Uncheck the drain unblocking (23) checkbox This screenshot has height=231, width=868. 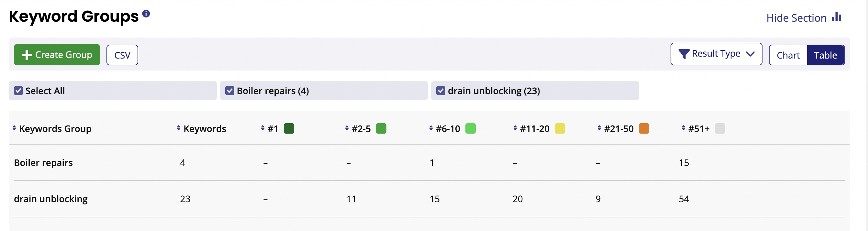click(441, 91)
